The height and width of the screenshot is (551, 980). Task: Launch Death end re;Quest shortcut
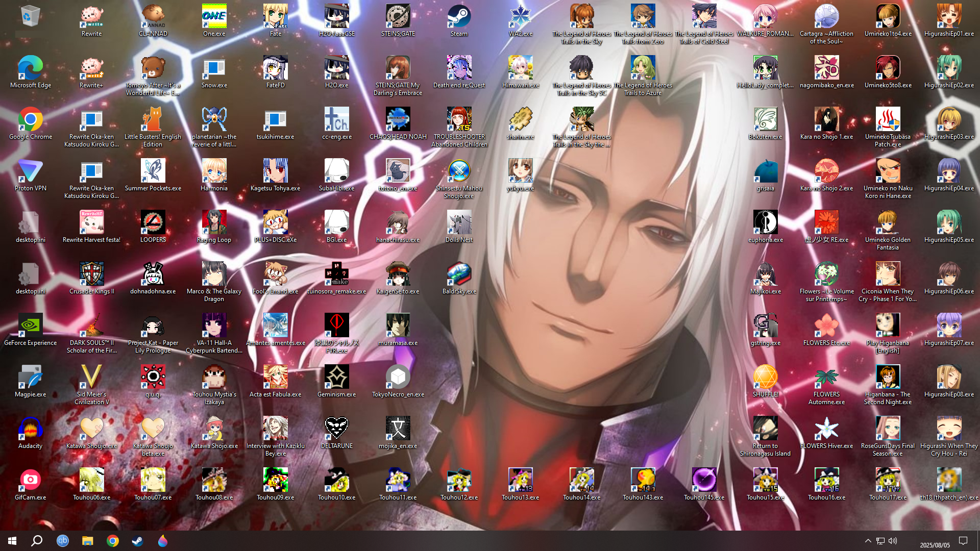(x=459, y=72)
